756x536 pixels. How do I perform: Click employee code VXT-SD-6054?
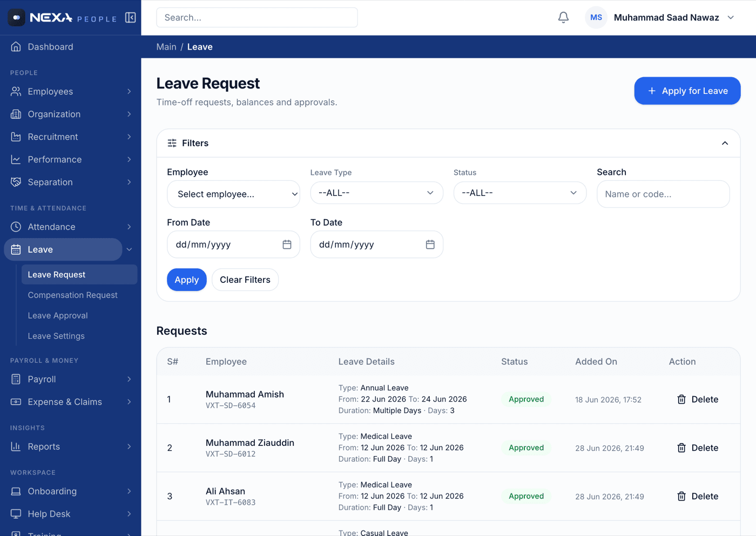(x=231, y=406)
